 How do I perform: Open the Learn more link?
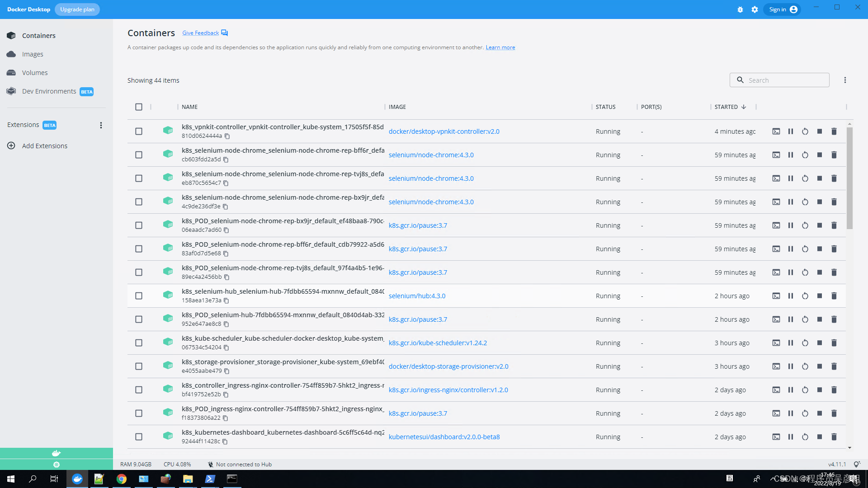pos(500,47)
